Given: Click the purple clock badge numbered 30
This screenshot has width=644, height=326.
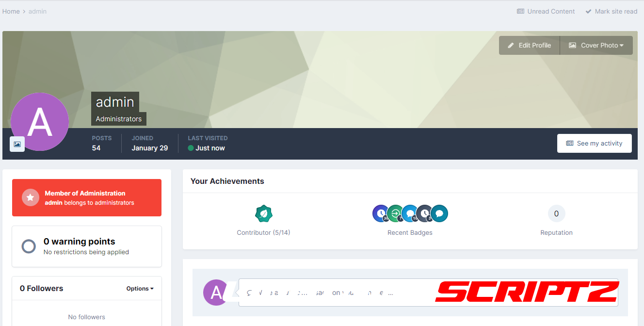Looking at the screenshot, I should pos(380,213).
